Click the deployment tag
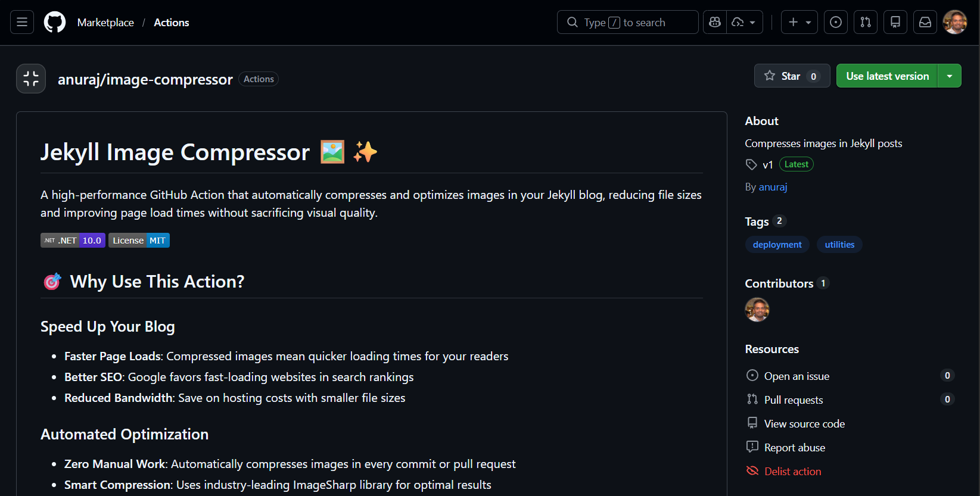Screen dimensions: 980x496 click(777, 245)
